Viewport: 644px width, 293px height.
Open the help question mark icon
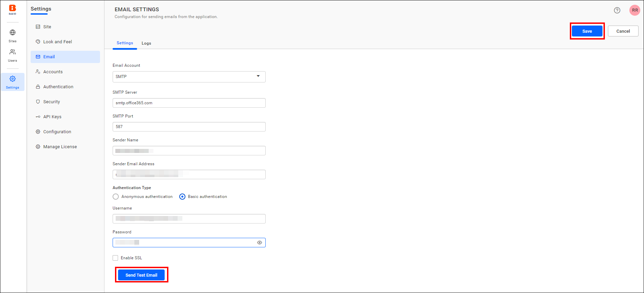tap(617, 10)
